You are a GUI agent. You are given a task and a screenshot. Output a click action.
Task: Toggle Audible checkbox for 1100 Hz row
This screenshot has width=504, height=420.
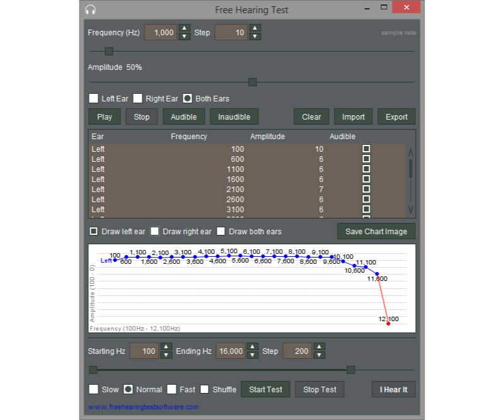[x=366, y=169]
